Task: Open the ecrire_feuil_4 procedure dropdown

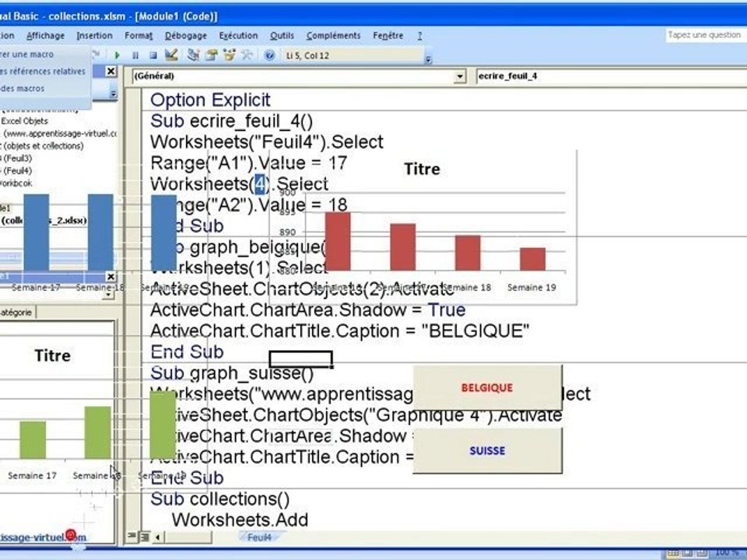Action: [x=611, y=76]
